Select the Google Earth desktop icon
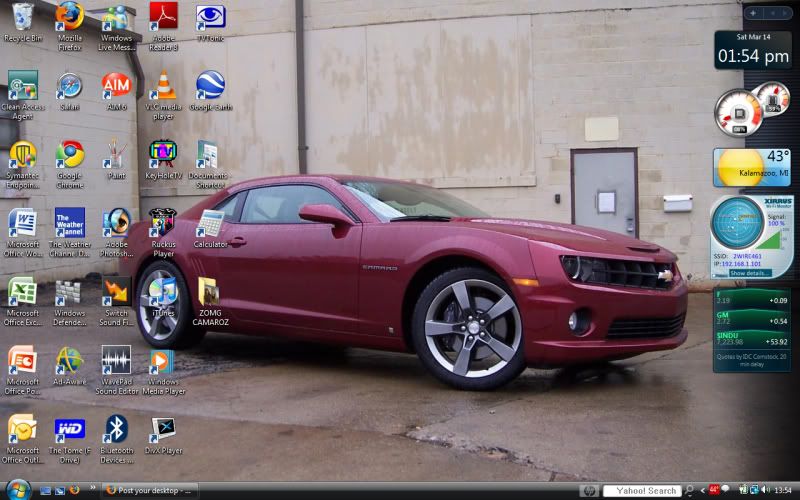Image resolution: width=800 pixels, height=500 pixels. tap(209, 88)
